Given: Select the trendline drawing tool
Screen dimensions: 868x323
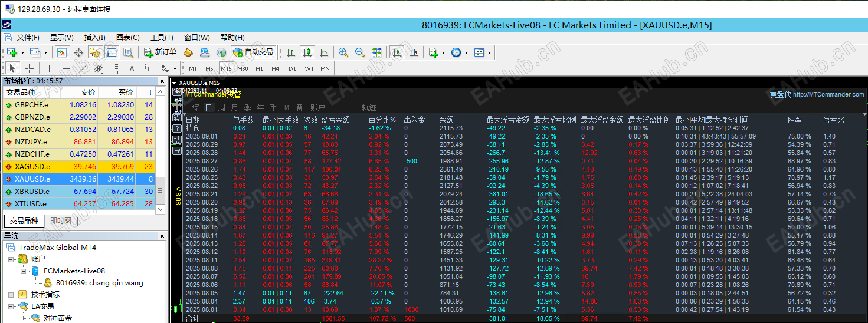Looking at the screenshot, I should 82,68.
